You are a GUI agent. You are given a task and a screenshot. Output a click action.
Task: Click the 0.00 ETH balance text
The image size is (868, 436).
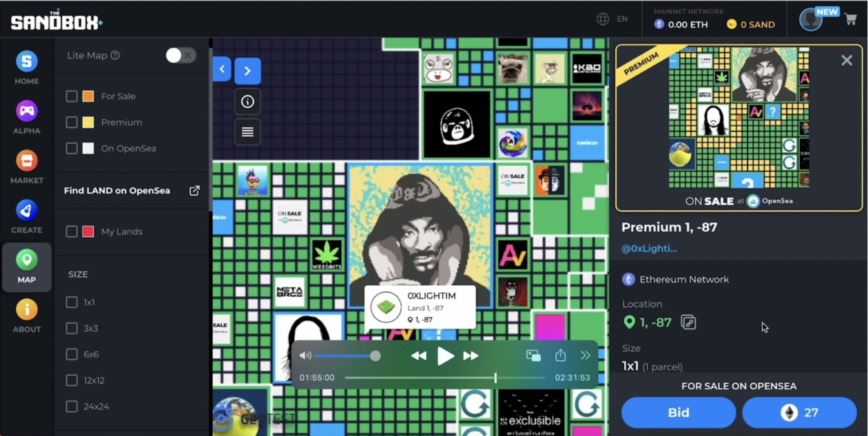point(688,24)
